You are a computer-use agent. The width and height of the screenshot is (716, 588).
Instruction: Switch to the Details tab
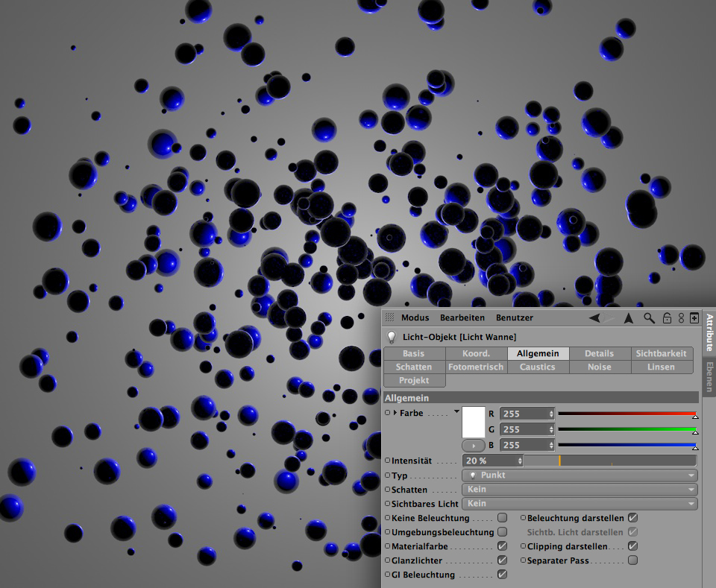click(599, 353)
